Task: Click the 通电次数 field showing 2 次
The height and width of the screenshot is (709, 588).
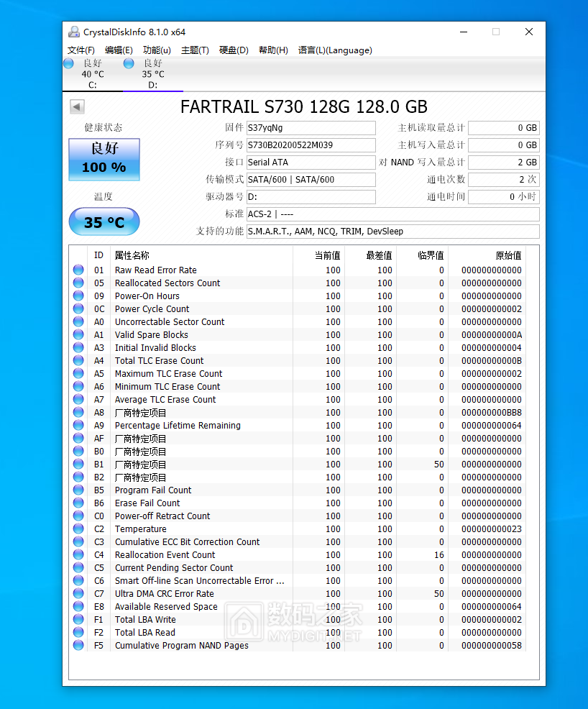Action: pos(504,180)
